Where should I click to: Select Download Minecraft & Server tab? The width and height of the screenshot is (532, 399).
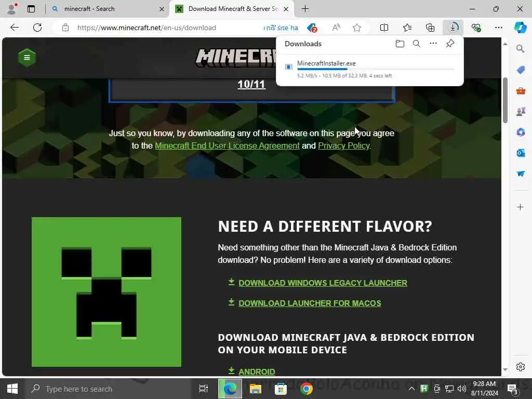231,9
